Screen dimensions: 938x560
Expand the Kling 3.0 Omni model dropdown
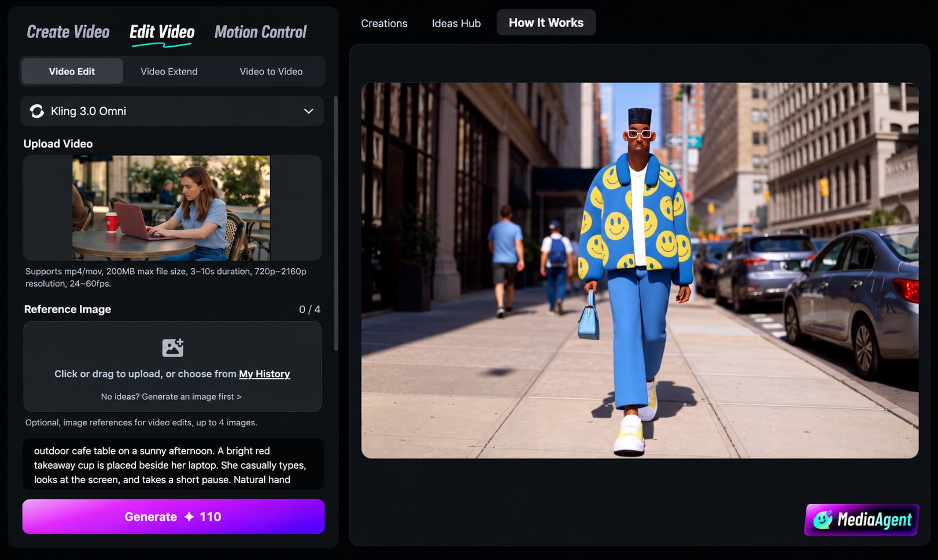point(172,111)
